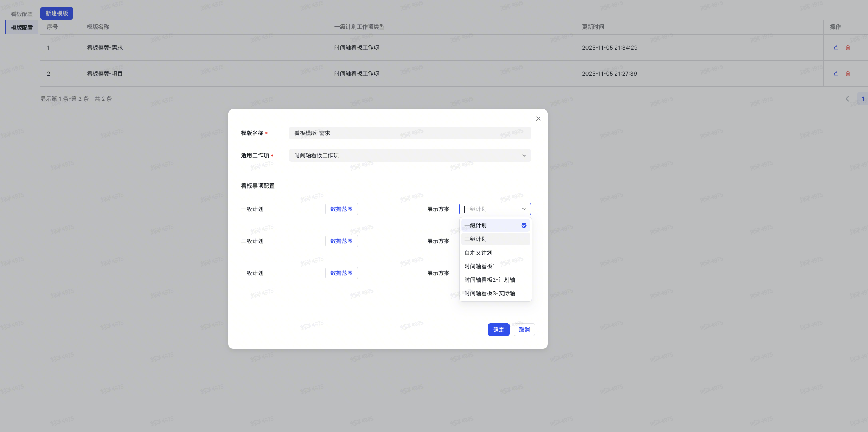The image size is (868, 432).
Task: Choose 自定义计划 option in list
Action: 496,253
